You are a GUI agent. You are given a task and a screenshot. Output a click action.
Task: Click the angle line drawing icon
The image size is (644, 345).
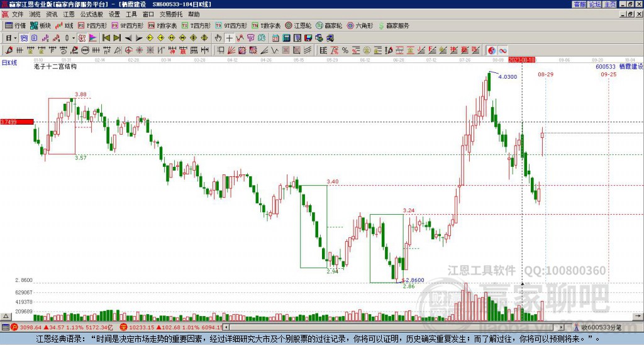tap(264, 50)
